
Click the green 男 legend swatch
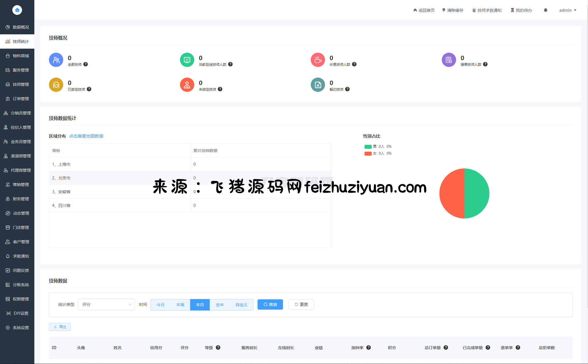click(x=368, y=147)
